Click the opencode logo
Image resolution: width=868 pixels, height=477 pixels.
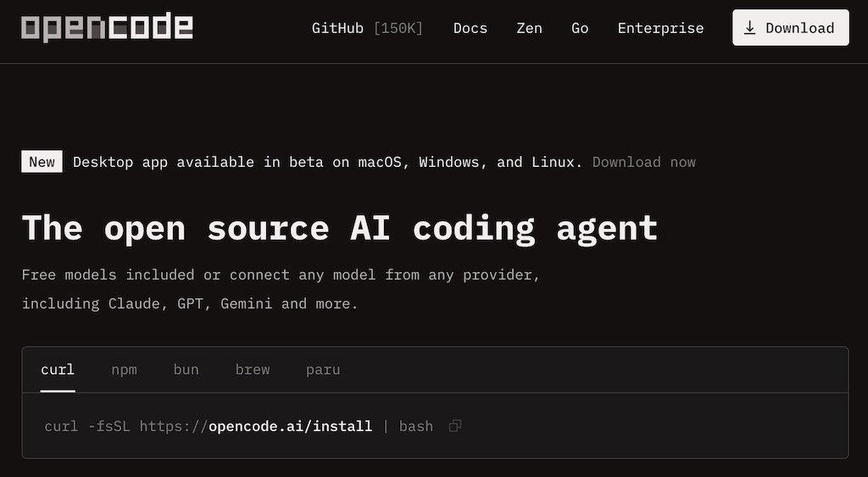coord(107,26)
